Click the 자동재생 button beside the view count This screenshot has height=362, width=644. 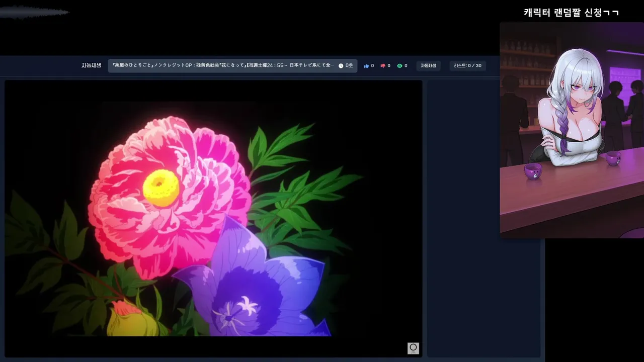click(x=428, y=66)
